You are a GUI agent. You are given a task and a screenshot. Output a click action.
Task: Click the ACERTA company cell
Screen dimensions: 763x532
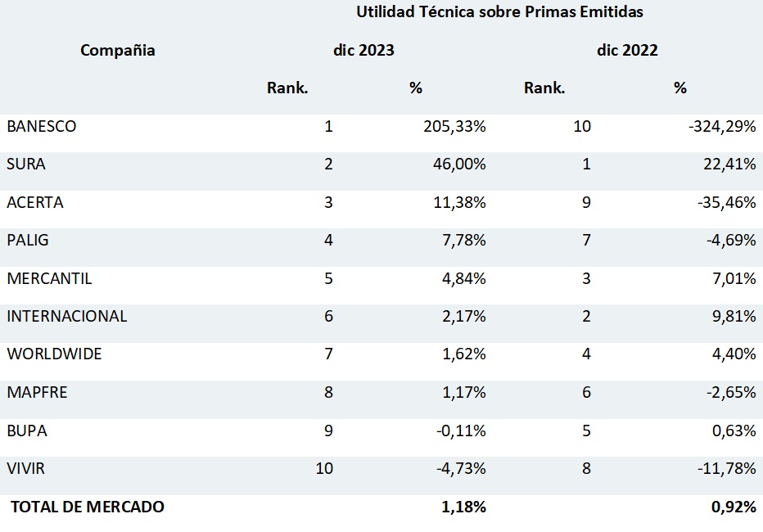click(x=34, y=203)
